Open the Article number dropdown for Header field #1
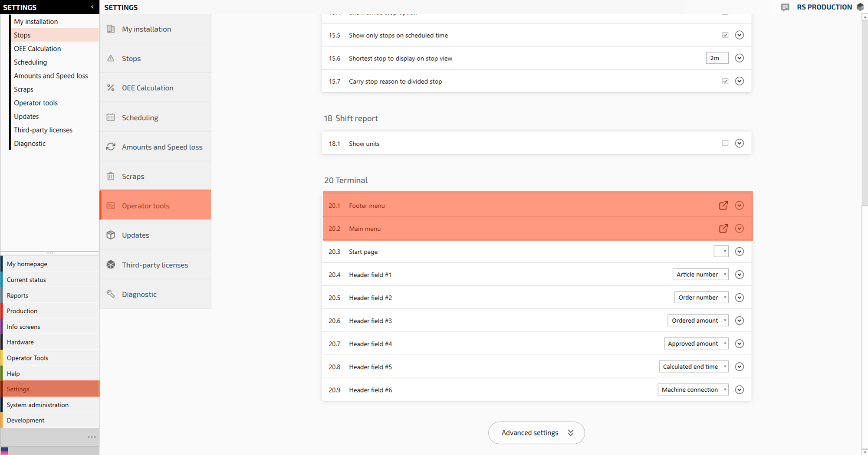 click(x=700, y=274)
